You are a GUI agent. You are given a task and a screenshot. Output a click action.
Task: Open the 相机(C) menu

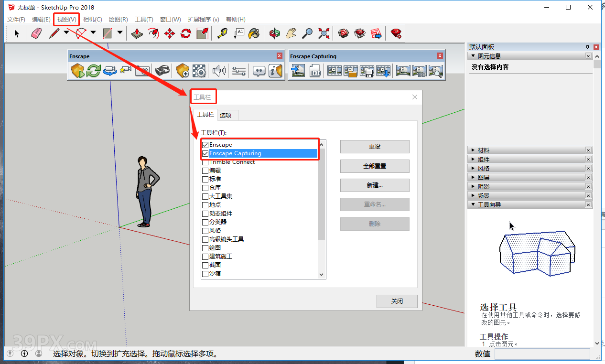(92, 20)
